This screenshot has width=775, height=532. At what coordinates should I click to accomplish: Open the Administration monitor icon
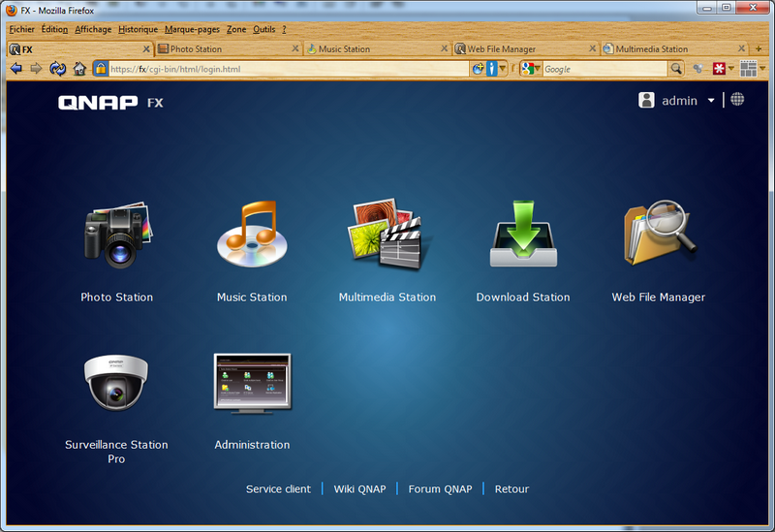[x=252, y=383]
